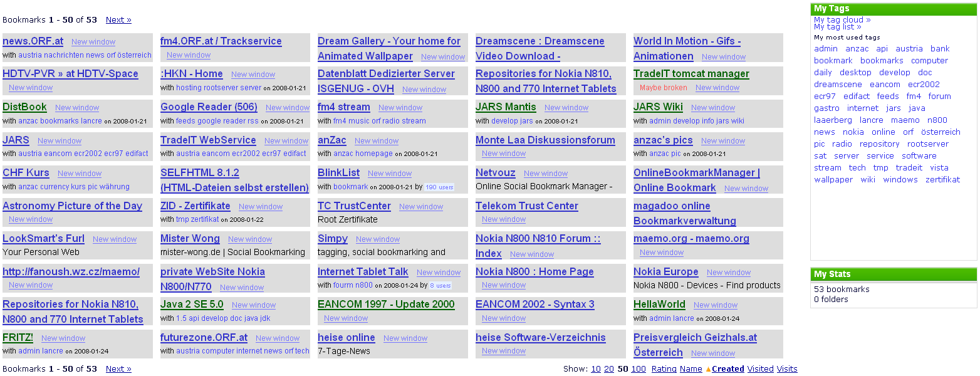Click the ascending sort arrow beside Created
This screenshot has width=980, height=376.
pos(708,369)
